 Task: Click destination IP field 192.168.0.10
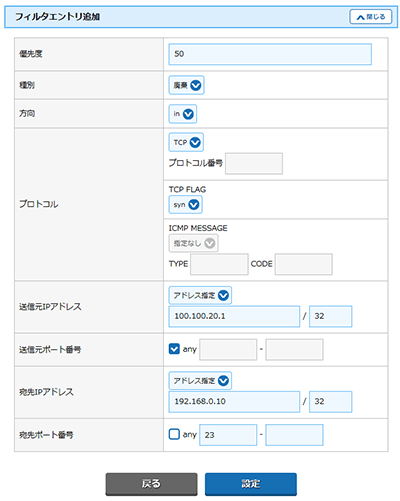234,402
